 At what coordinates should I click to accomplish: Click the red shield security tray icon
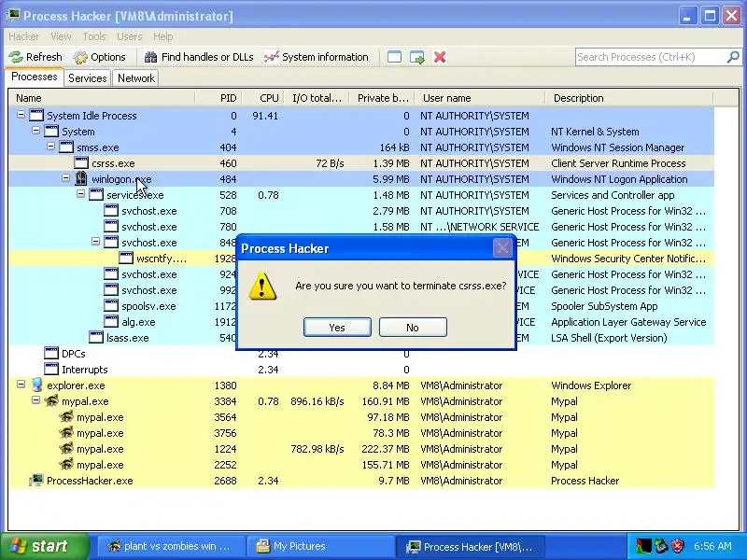pos(679,546)
